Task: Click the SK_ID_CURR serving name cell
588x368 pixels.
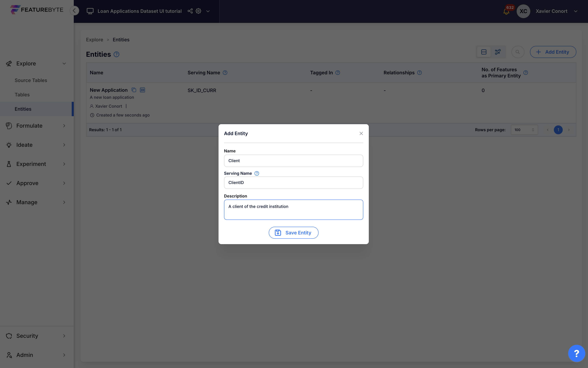Action: (202, 90)
